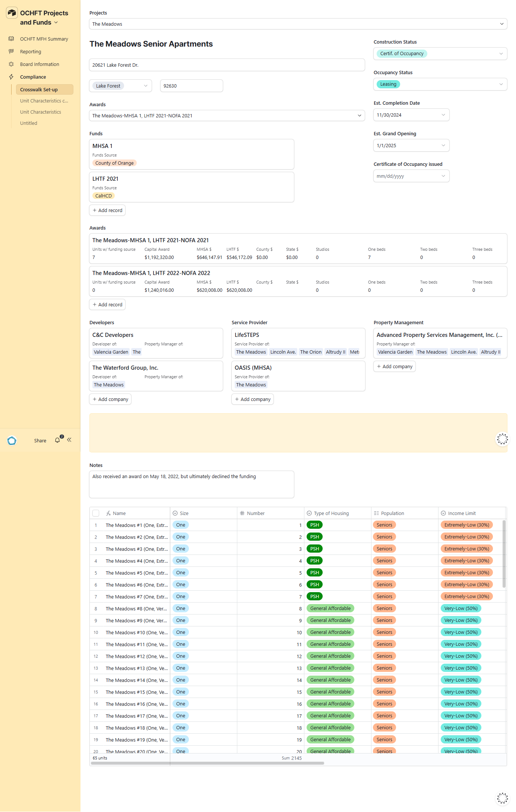Image resolution: width=516 pixels, height=812 pixels.
Task: Open notifications bell icon
Action: pos(57,440)
